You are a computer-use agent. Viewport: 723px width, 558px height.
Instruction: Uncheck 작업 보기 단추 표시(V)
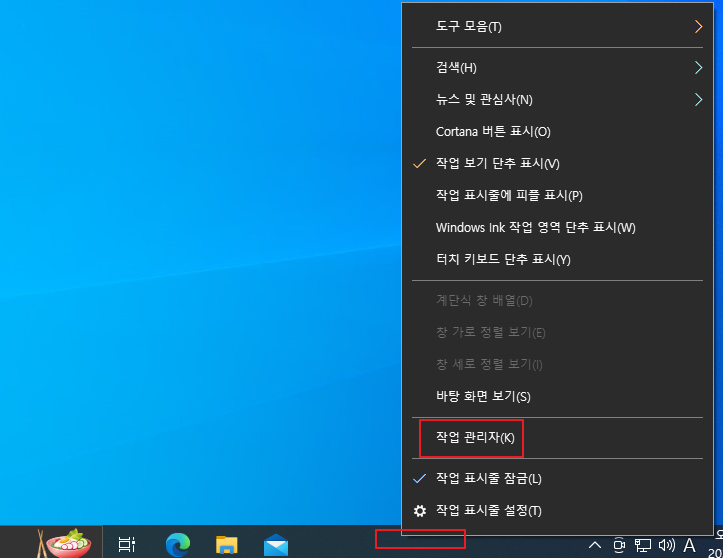(x=557, y=163)
